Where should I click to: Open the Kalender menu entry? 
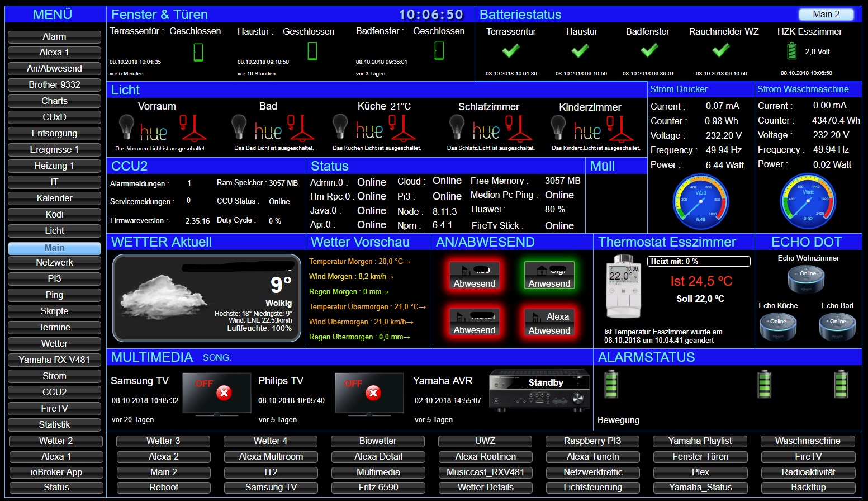coord(54,198)
